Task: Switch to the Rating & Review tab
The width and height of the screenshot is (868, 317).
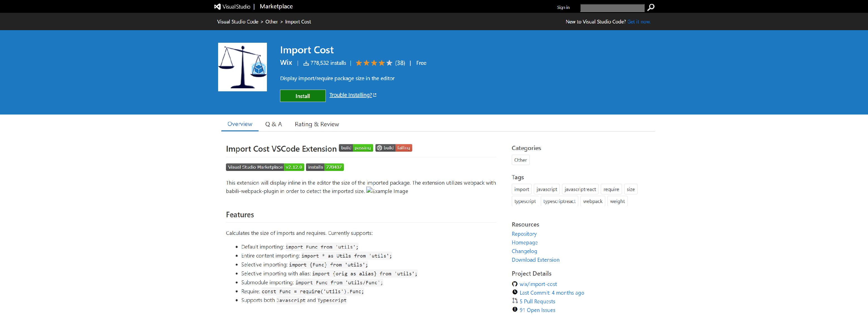Action: (317, 124)
